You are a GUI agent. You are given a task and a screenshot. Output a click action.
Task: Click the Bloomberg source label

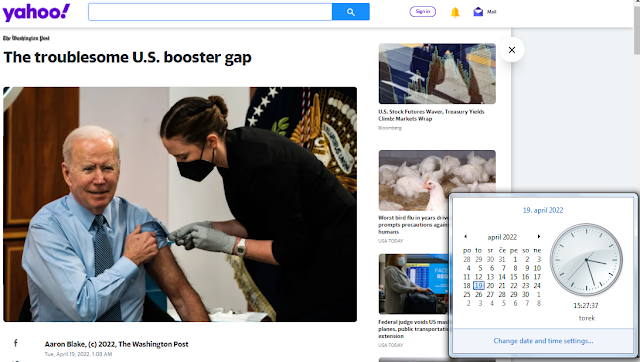pos(390,128)
